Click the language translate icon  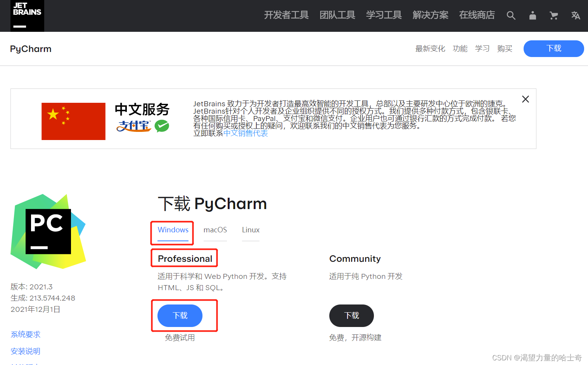[576, 16]
